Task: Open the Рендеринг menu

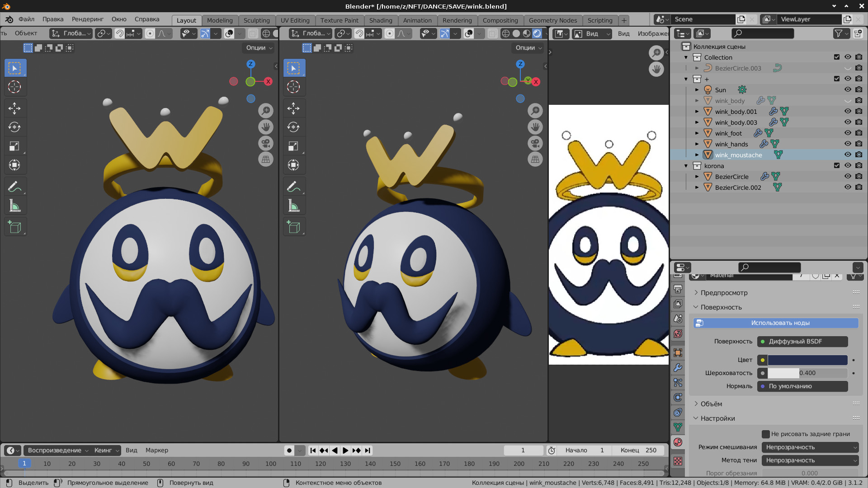Action: [x=88, y=19]
